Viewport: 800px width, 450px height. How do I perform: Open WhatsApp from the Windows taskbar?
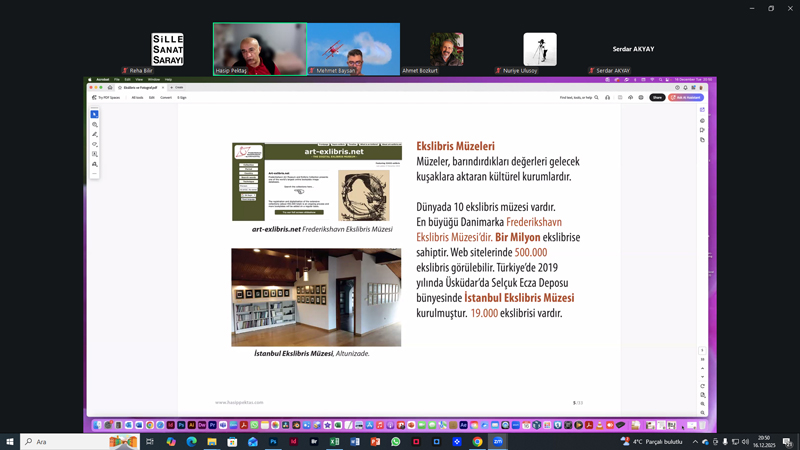[396, 441]
